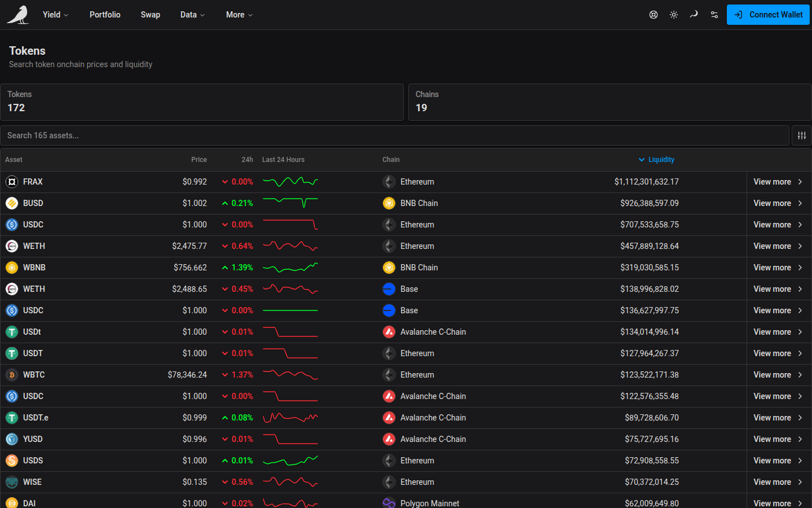The width and height of the screenshot is (812, 508).
Task: Click the BNB Chain icon in BUSD row
Action: (389, 203)
